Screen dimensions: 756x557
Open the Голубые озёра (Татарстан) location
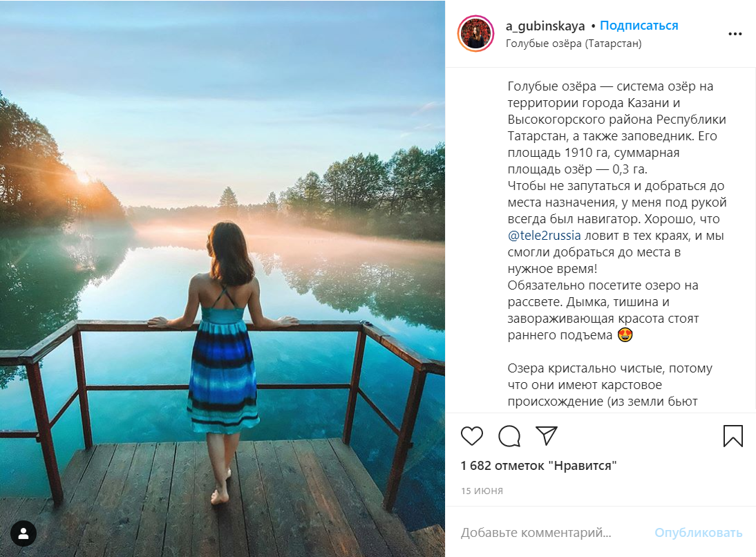[574, 44]
